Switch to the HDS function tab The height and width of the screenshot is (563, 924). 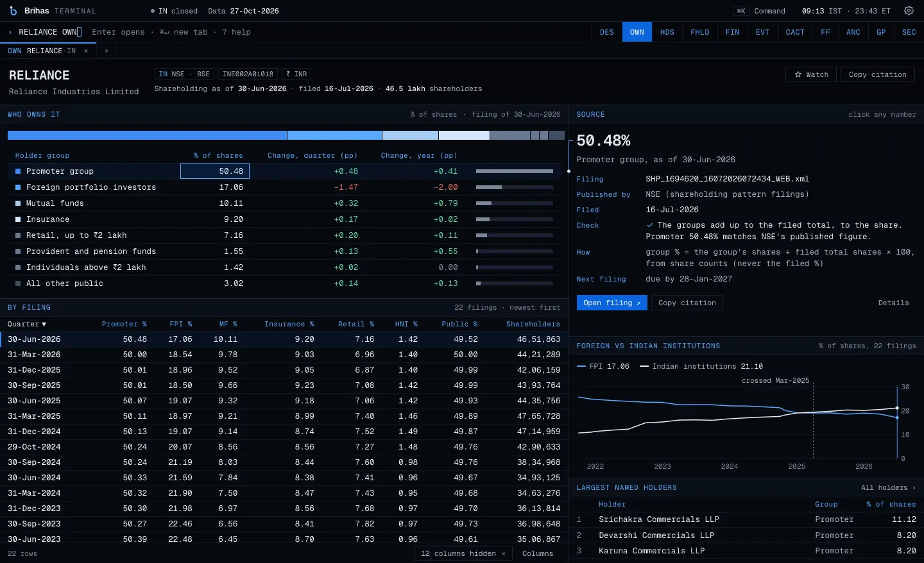click(667, 32)
